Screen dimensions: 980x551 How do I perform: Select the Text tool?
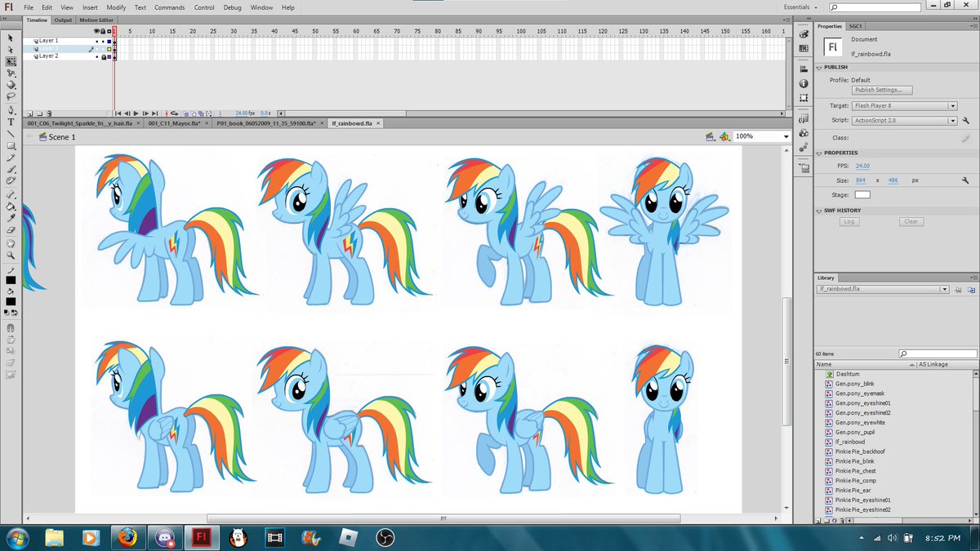click(x=11, y=122)
